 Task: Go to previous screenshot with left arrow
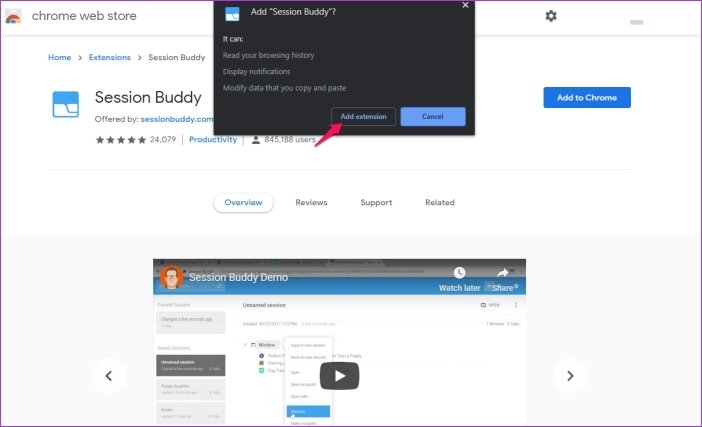(108, 376)
